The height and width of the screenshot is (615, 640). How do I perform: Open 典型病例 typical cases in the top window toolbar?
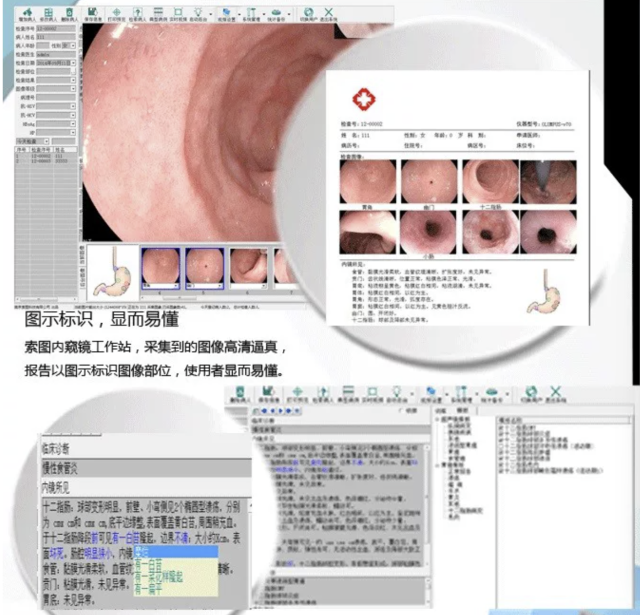point(158,14)
